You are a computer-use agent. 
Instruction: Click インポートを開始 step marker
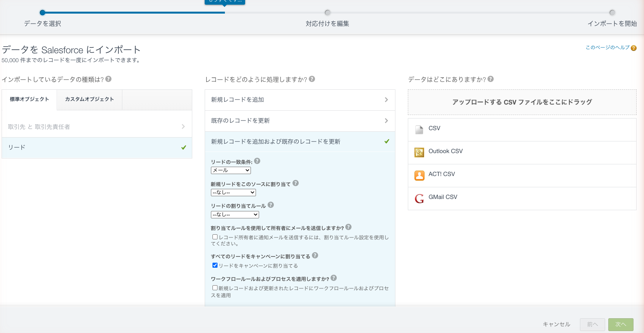(612, 12)
